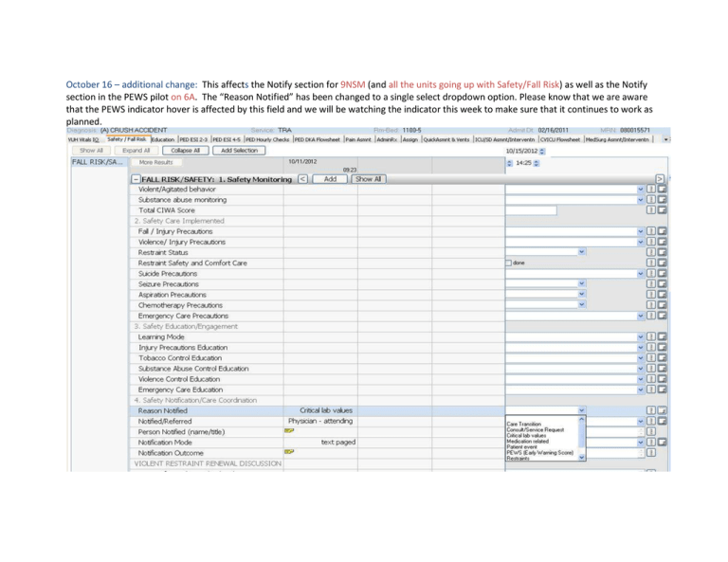728x562 pixels.
Task: Click Show All button in section header
Action: (x=368, y=179)
